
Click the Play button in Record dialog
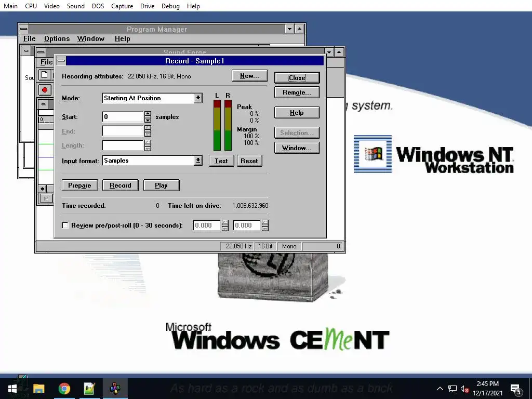[x=162, y=185]
